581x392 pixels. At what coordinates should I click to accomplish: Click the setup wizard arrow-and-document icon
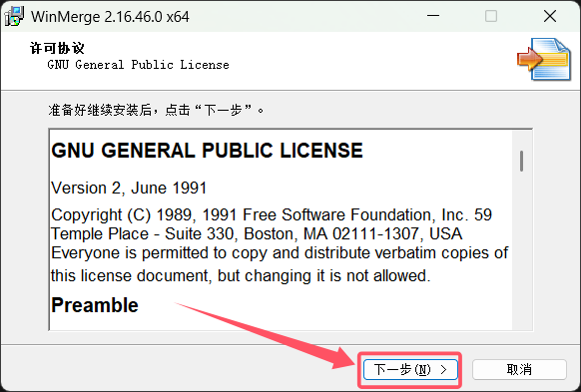(544, 59)
